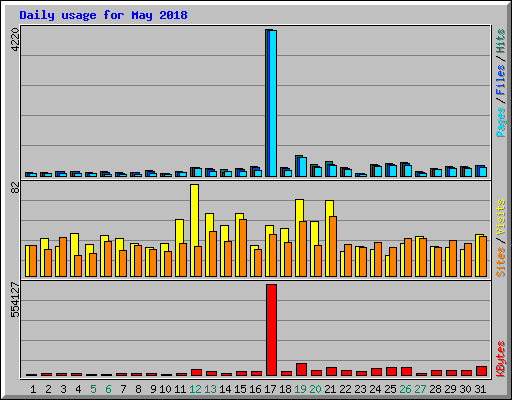Click day label 29 on x-axis
The height and width of the screenshot is (400, 512).
click(x=450, y=389)
